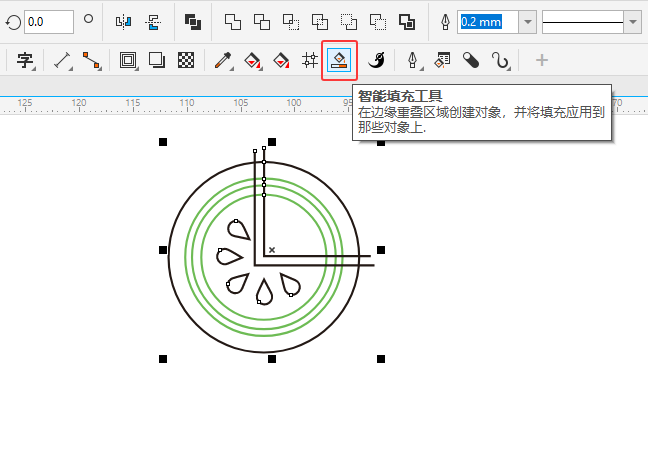Select the Transparency checkerboard tool

tap(186, 60)
